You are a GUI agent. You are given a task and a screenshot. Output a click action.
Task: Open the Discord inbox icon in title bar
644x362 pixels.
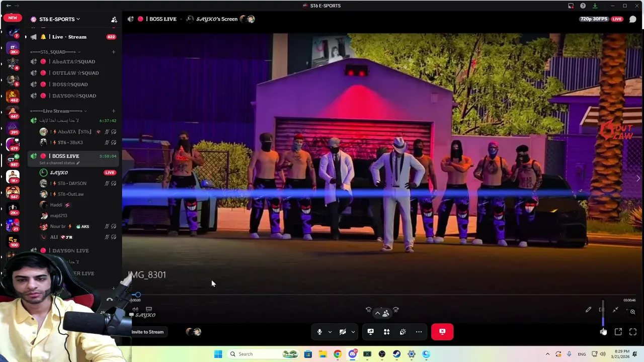point(571,6)
